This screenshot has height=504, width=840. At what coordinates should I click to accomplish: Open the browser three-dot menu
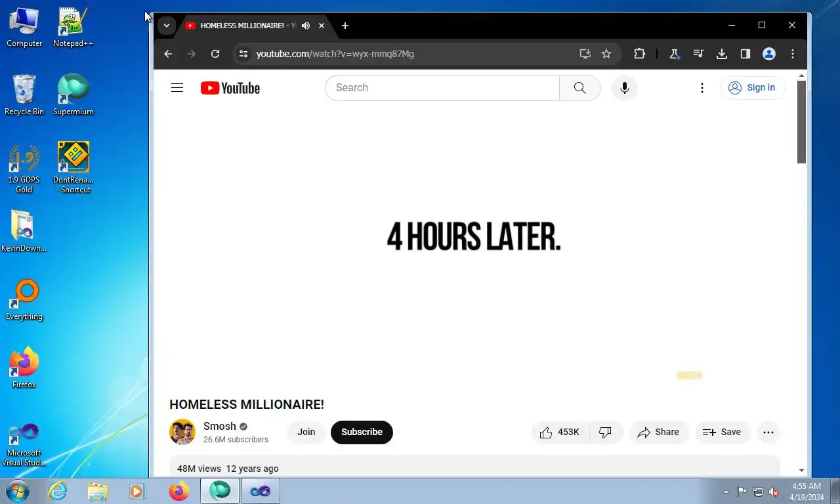(793, 54)
